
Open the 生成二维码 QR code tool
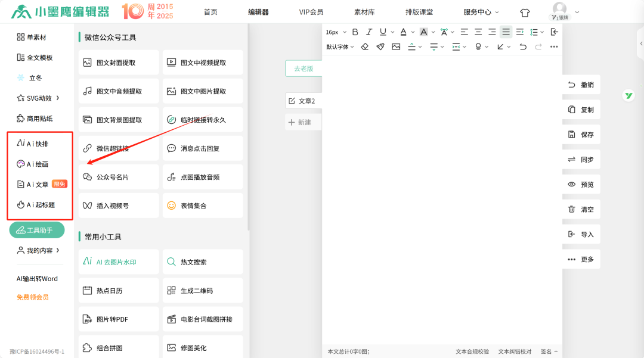203,291
